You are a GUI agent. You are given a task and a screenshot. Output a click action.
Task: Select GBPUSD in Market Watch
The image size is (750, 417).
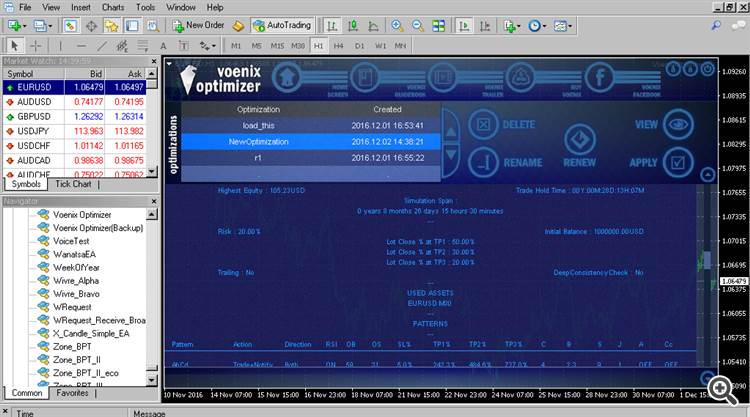[75, 116]
